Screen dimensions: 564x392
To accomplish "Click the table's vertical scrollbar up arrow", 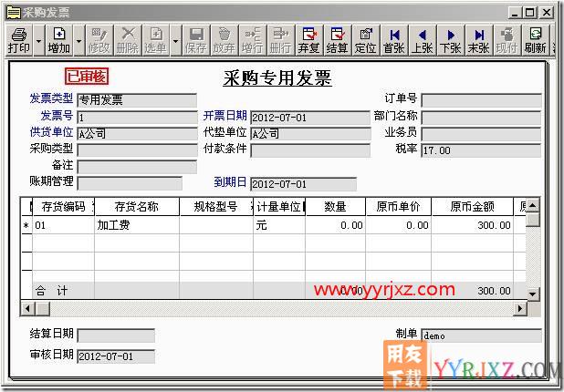I will (x=533, y=205).
